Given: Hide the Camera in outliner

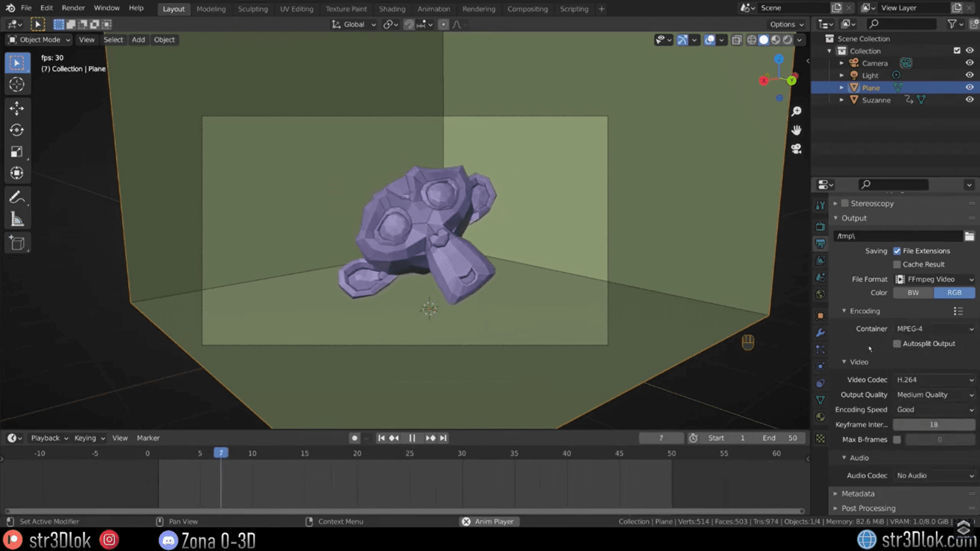Looking at the screenshot, I should (x=969, y=63).
